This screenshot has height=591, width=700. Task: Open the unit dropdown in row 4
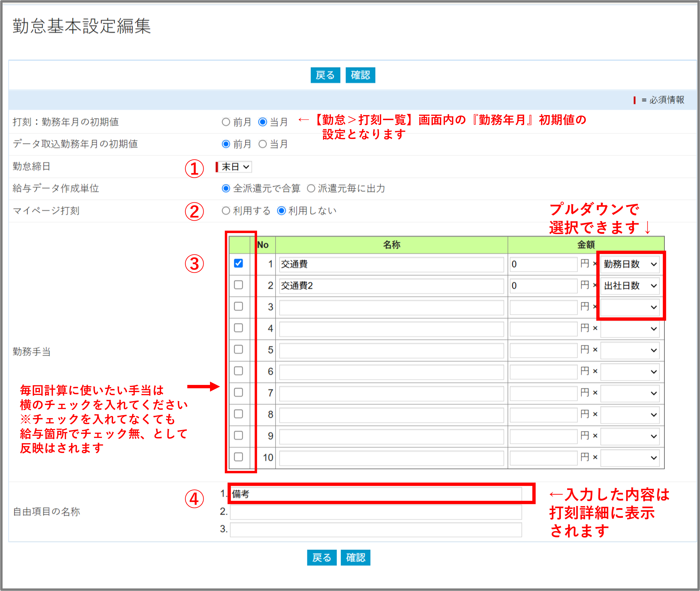click(x=630, y=329)
